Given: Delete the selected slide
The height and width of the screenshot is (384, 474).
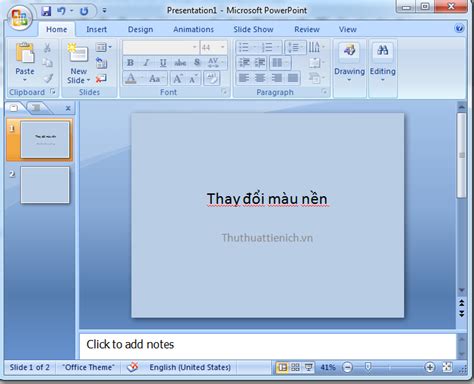Looking at the screenshot, I should (101, 79).
